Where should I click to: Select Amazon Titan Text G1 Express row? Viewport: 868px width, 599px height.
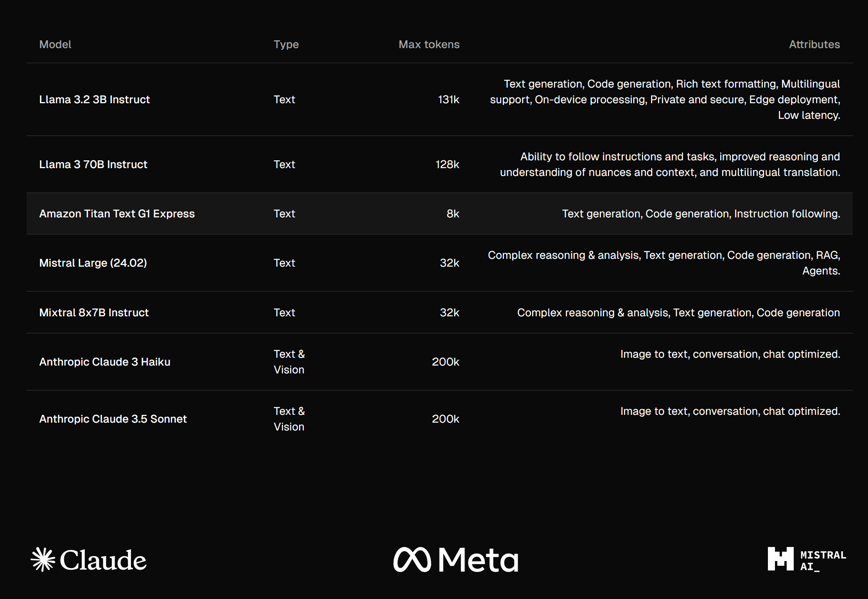[439, 213]
